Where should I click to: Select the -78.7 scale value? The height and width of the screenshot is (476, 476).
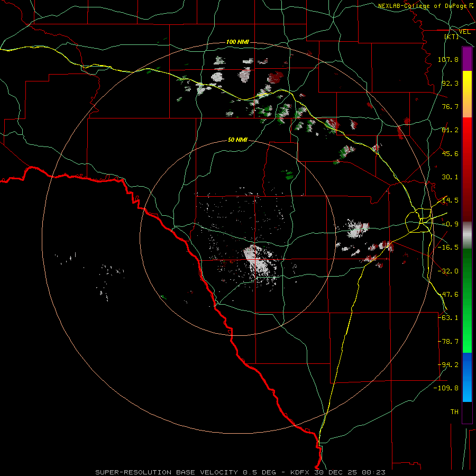448,342
